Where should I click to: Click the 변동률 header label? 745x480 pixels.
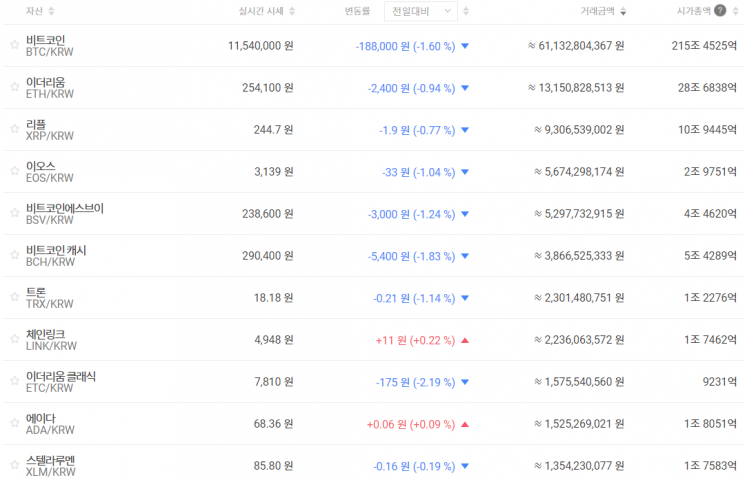357,11
